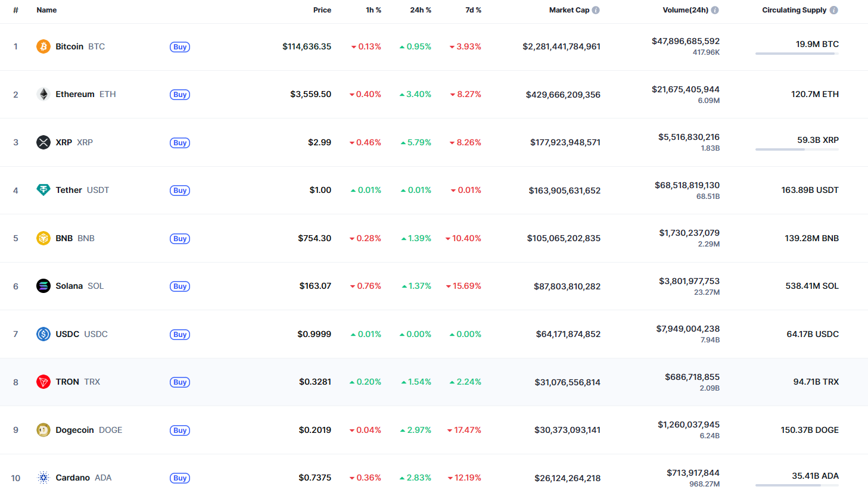Click the Bitcoin coin logo
868x499 pixels.
click(43, 46)
